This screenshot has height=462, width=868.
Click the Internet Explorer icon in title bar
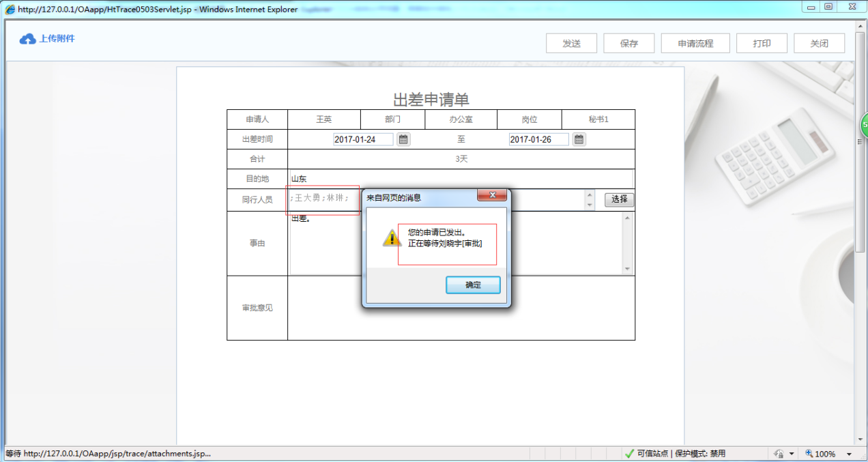[x=8, y=9]
